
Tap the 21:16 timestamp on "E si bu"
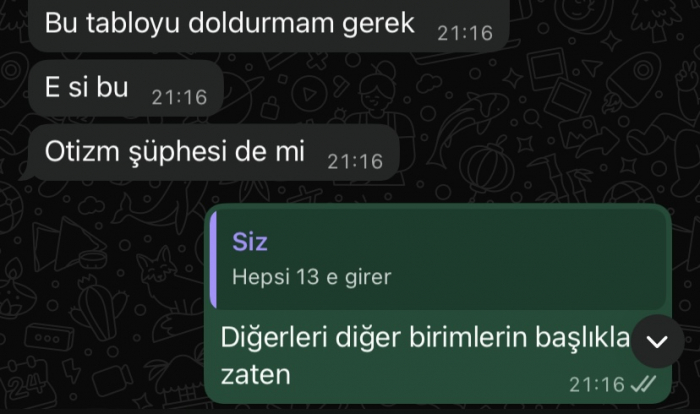click(x=179, y=97)
